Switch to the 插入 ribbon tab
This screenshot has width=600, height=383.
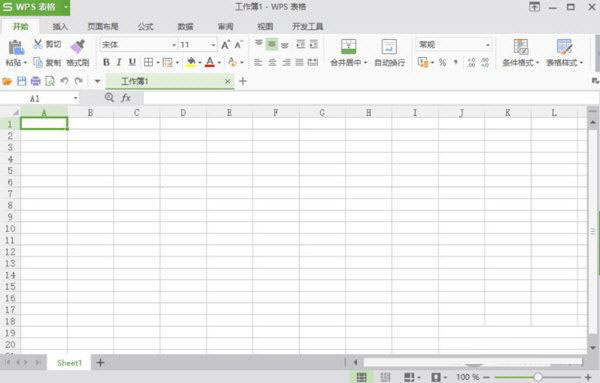(x=60, y=26)
